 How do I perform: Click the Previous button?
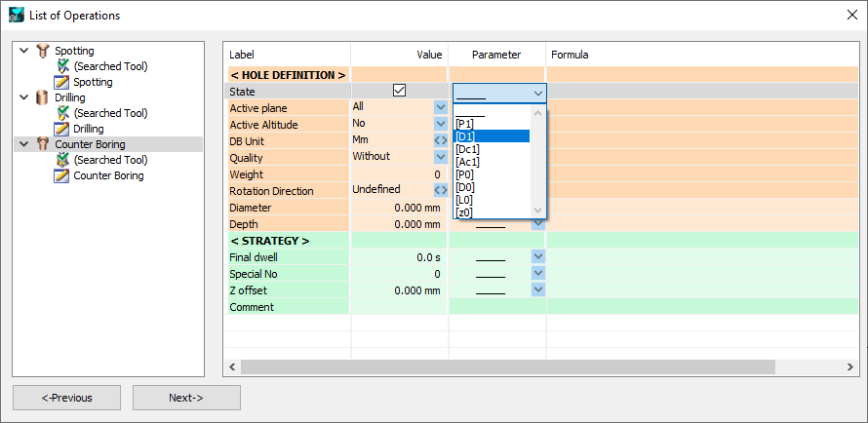coord(66,398)
